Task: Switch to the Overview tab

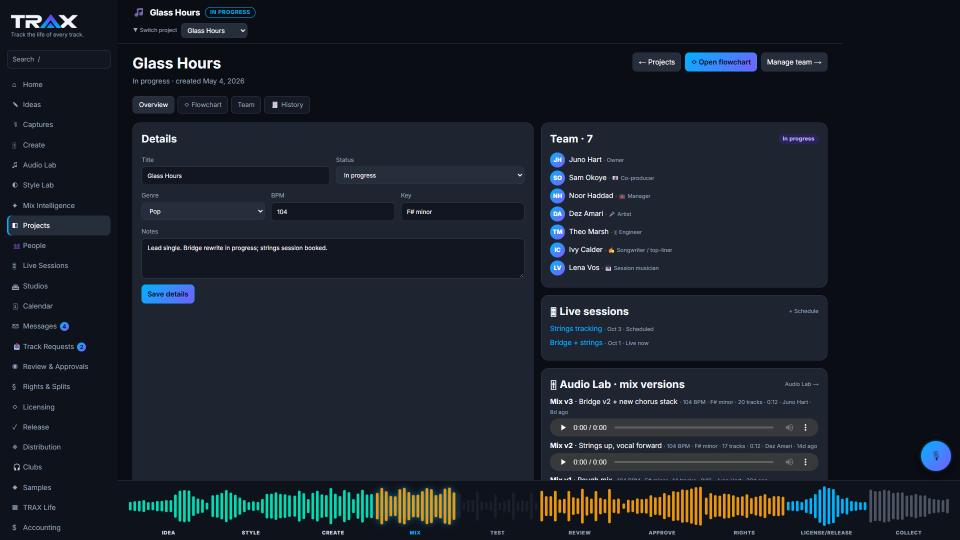Action: [153, 105]
